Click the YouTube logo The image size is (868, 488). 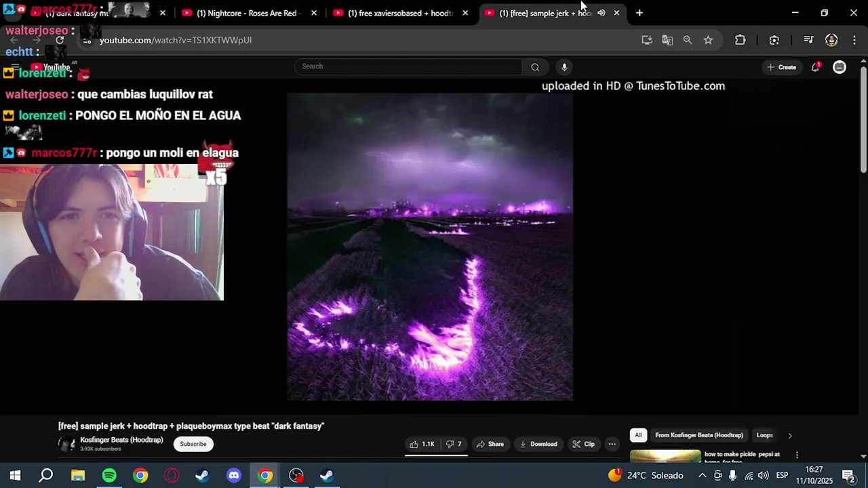point(50,67)
